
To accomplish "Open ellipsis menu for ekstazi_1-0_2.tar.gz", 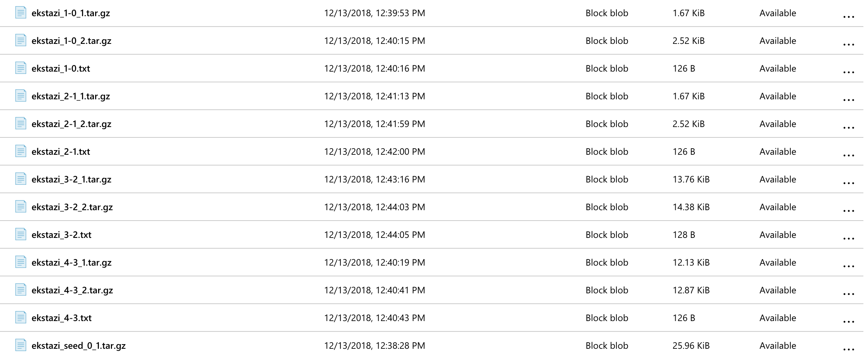I will click(x=848, y=45).
